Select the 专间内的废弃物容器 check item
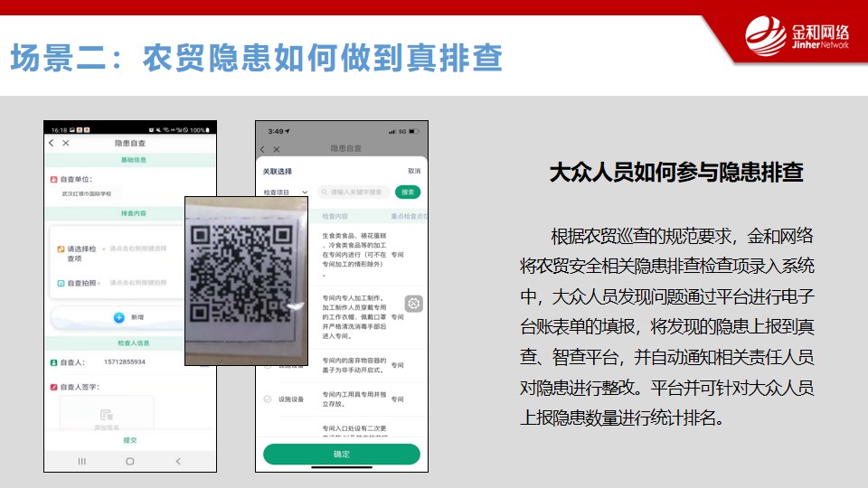 [x=354, y=365]
